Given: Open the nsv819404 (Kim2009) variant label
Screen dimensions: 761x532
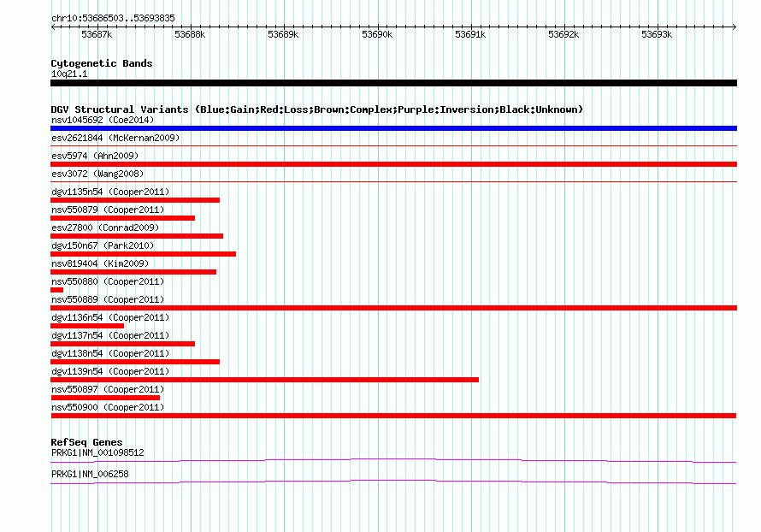Looking at the screenshot, I should pyautogui.click(x=100, y=263).
